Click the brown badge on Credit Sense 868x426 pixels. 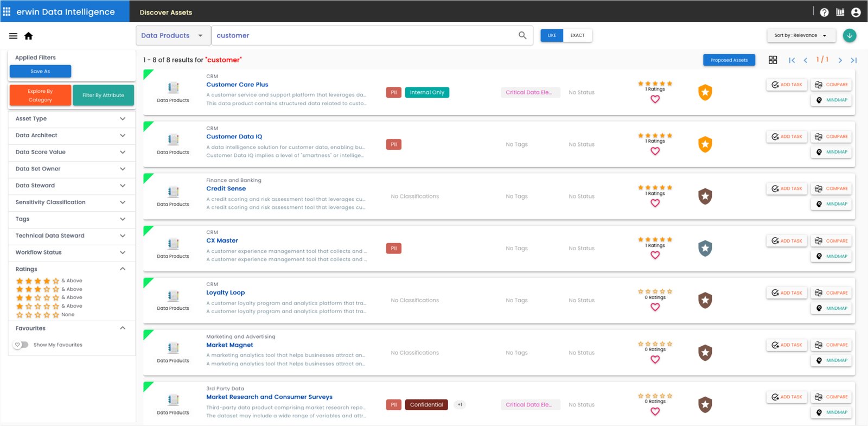705,196
